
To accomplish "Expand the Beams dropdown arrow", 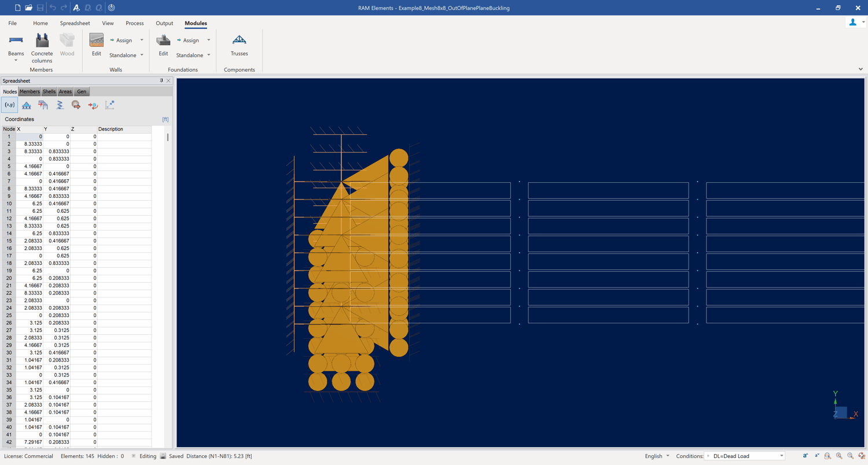I will click(16, 61).
